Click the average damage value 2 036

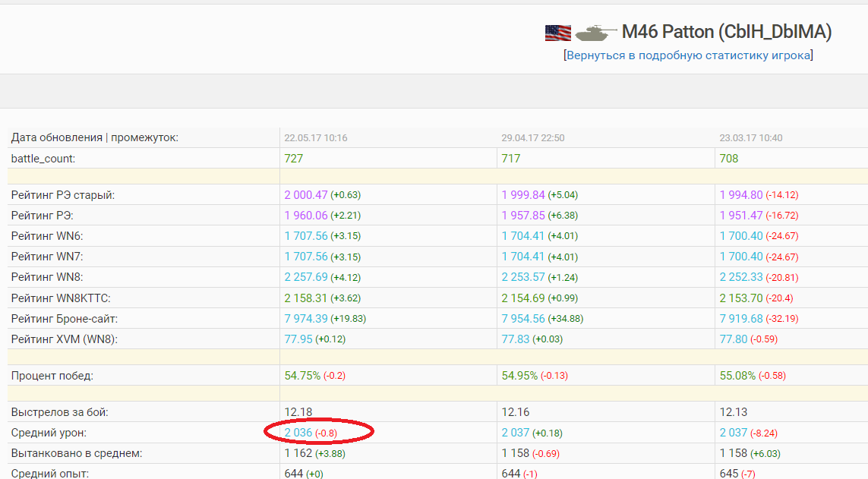pyautogui.click(x=298, y=433)
